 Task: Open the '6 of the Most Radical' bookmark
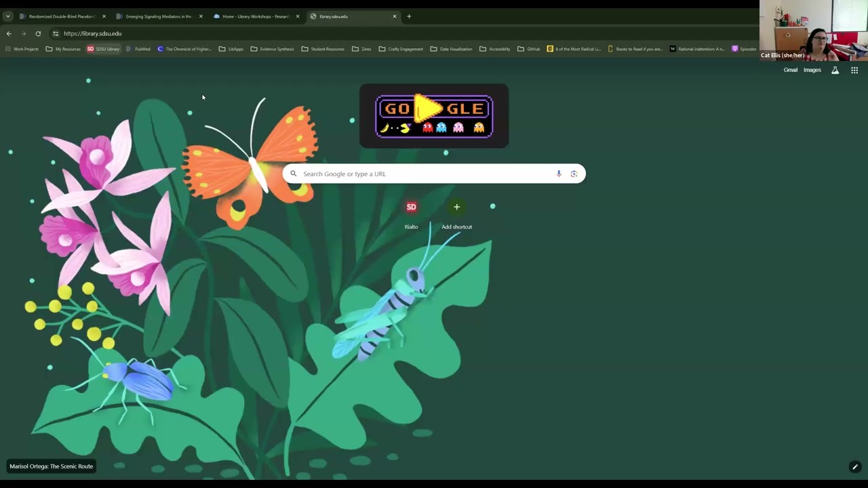(574, 49)
